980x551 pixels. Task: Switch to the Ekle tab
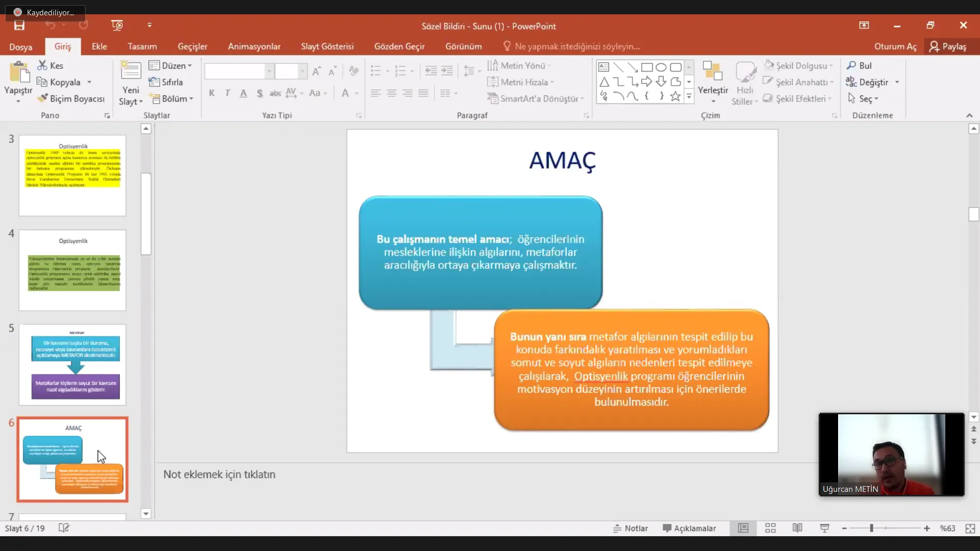100,46
